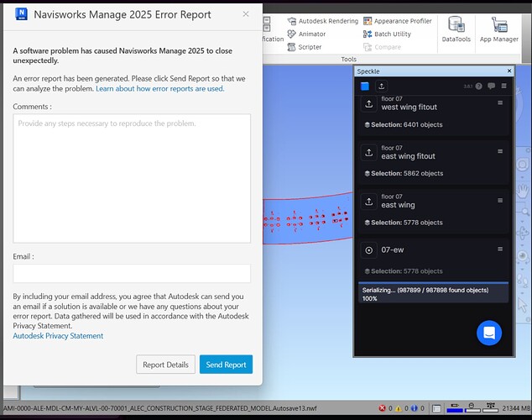The height and width of the screenshot is (420, 532).
Task: Click the blue Speckle logo icon
Action: pos(365,87)
